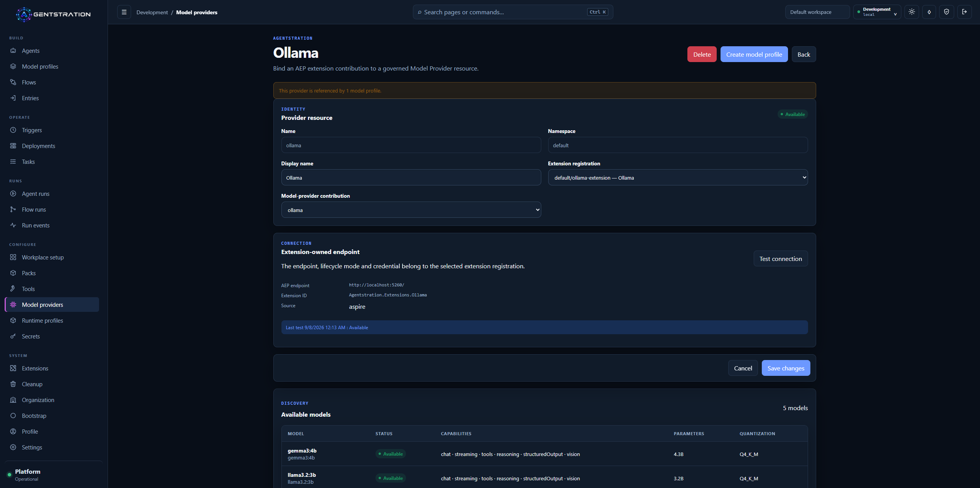Click the Deployments server icon
This screenshot has height=488, width=980.
point(13,146)
